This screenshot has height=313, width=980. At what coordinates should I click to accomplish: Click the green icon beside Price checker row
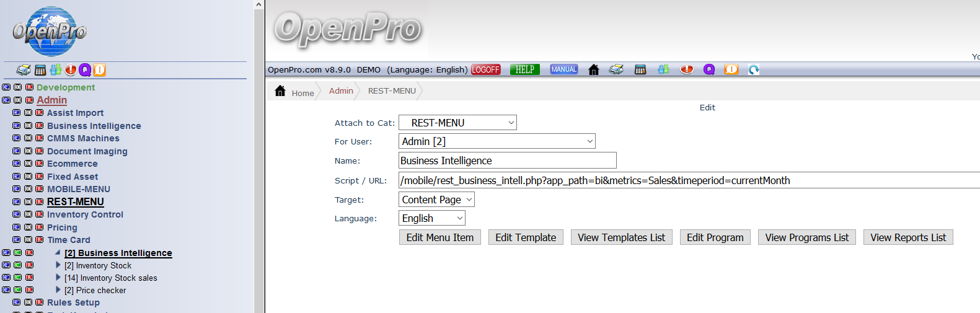click(18, 290)
